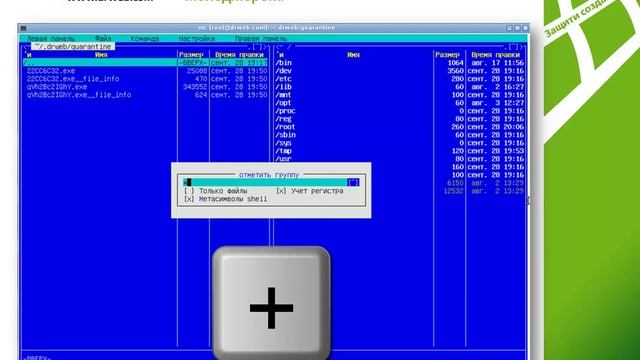Select file qVh2Bc2IGhY.exe in left panel

tap(57, 87)
